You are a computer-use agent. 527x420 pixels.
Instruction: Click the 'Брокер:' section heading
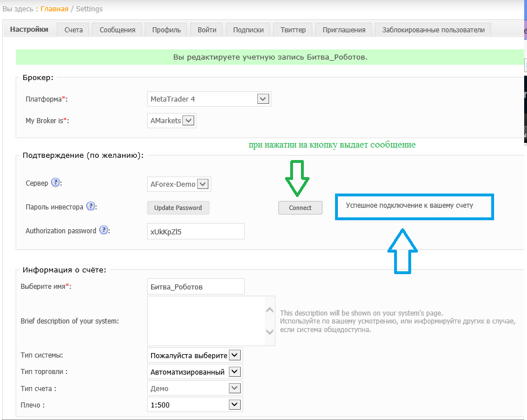click(38, 78)
